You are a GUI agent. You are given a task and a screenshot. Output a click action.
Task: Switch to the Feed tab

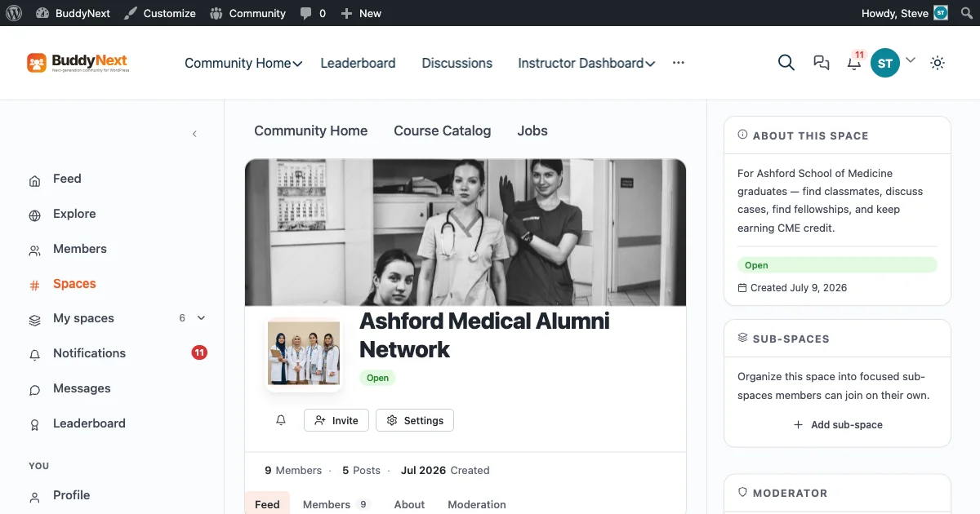click(267, 504)
